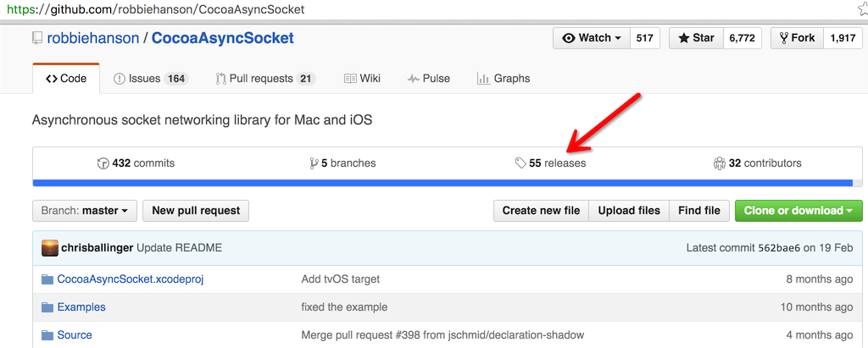The image size is (868, 348).
Task: Click chrisballinger's avatar thumbnail
Action: click(50, 248)
